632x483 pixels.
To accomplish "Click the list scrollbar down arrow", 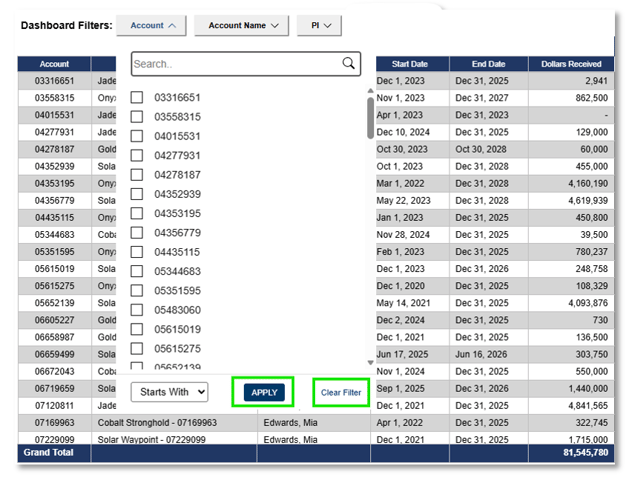I will (x=370, y=362).
